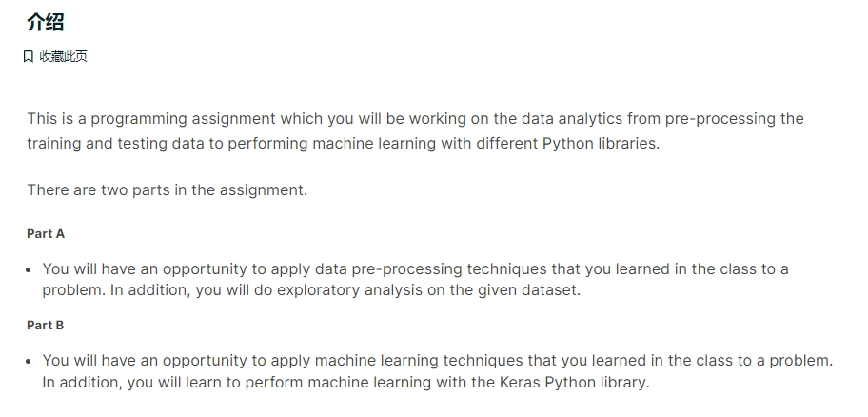The height and width of the screenshot is (417, 868).
Task: Click the Part B subheading
Action: (x=46, y=325)
